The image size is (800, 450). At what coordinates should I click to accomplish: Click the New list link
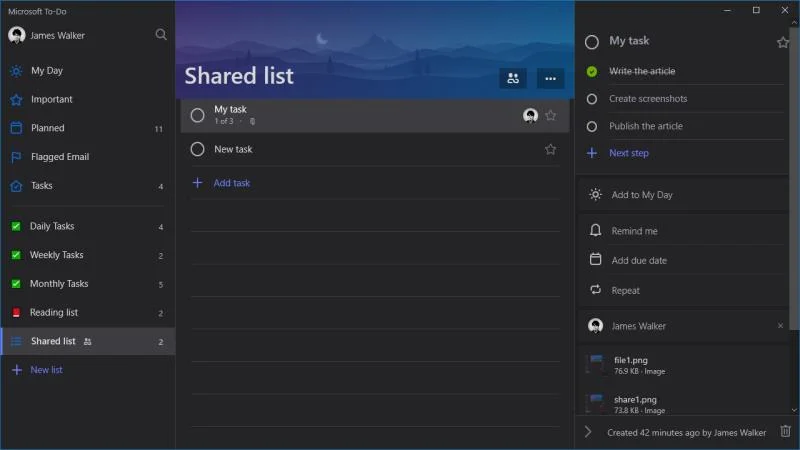click(x=46, y=370)
